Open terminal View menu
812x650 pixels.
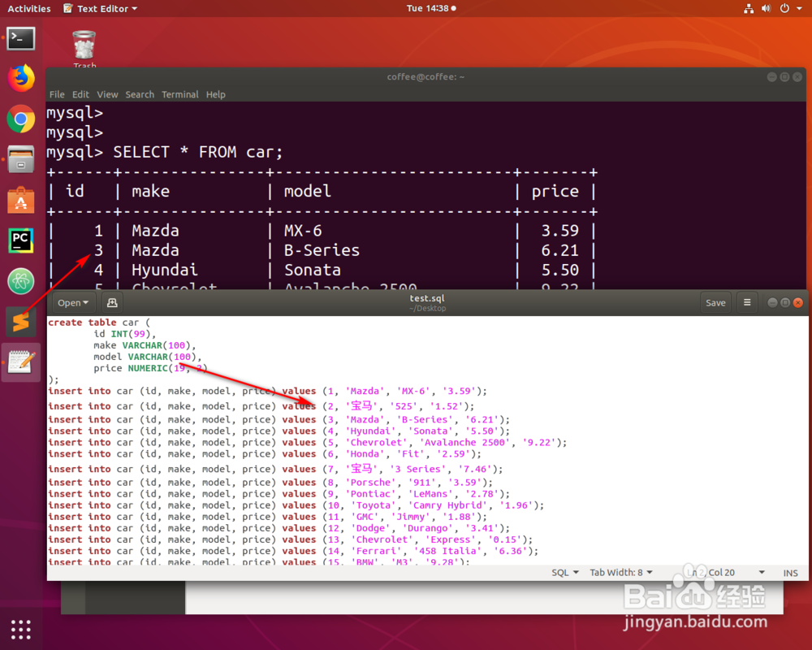[x=107, y=94]
